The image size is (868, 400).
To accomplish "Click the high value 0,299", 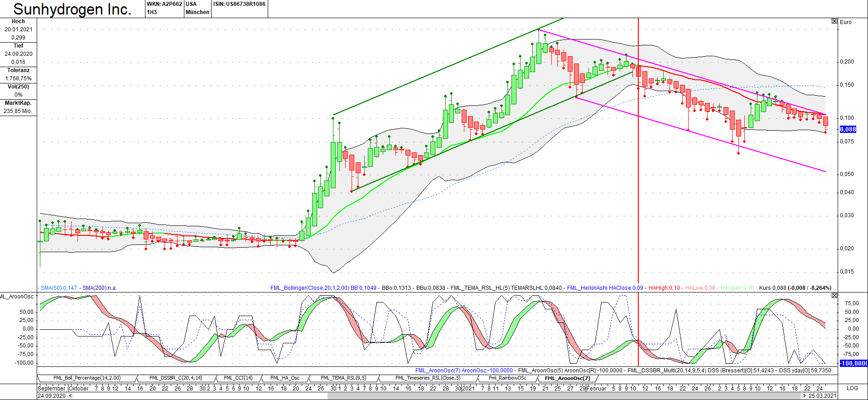I will pyautogui.click(x=19, y=38).
